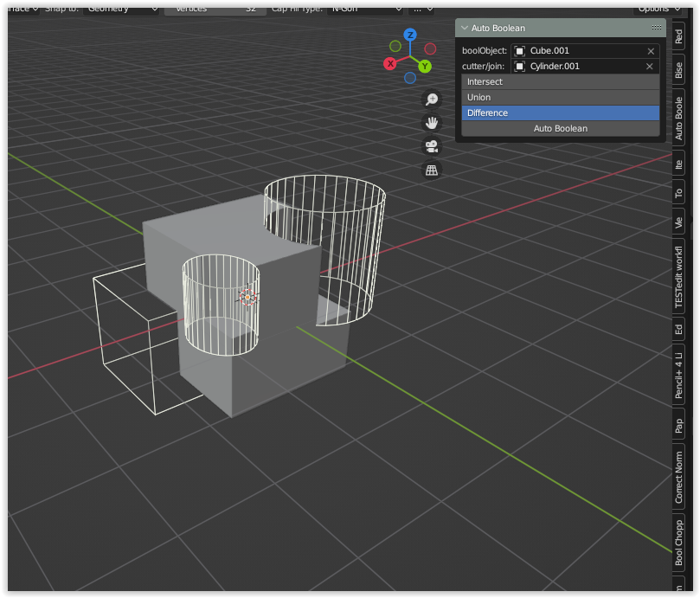Open the Pap sidebar tab
The width and height of the screenshot is (700, 598).
678,425
